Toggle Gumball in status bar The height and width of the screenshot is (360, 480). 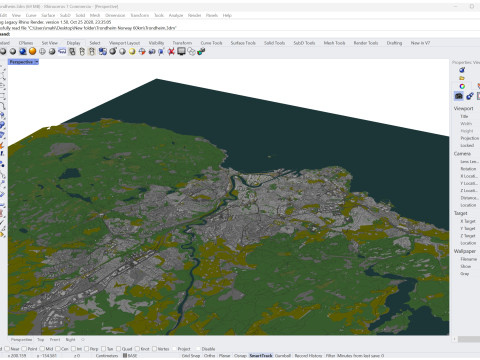pyautogui.click(x=283, y=356)
